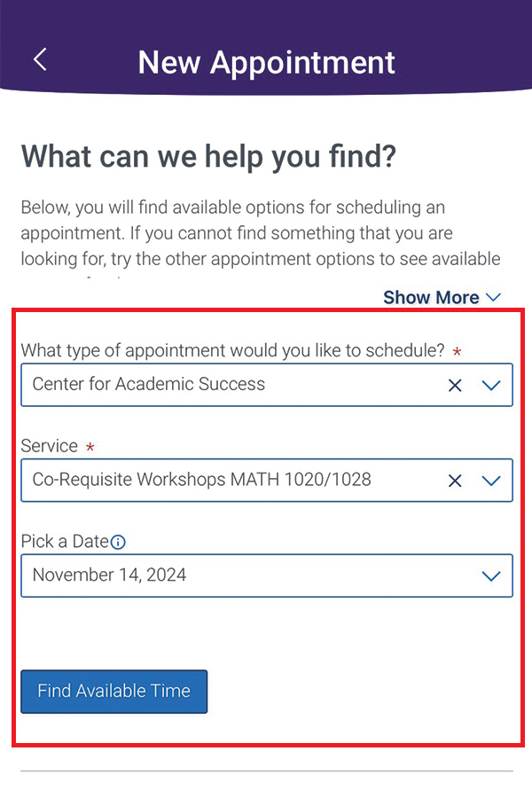Clear the Center for Academic Success selection
Viewport: 532px width, 798px height.
455,385
